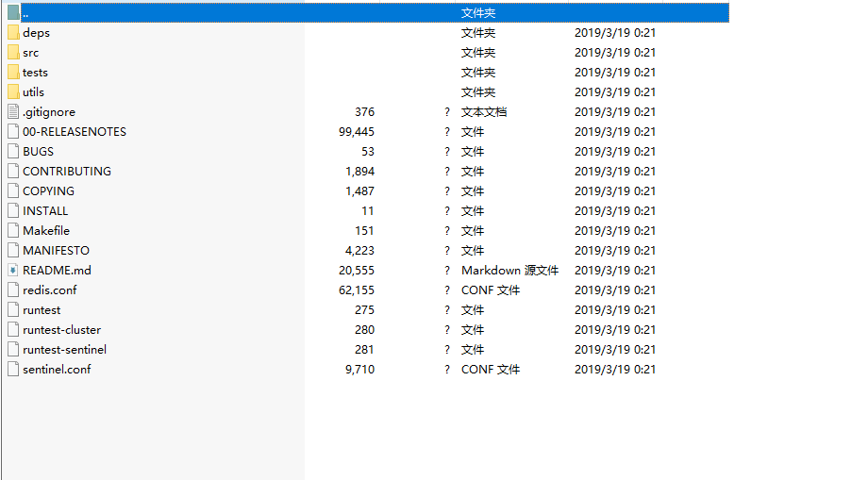Click the 280 size of runtest-cluster
This screenshot has width=868, height=480.
[x=365, y=330]
